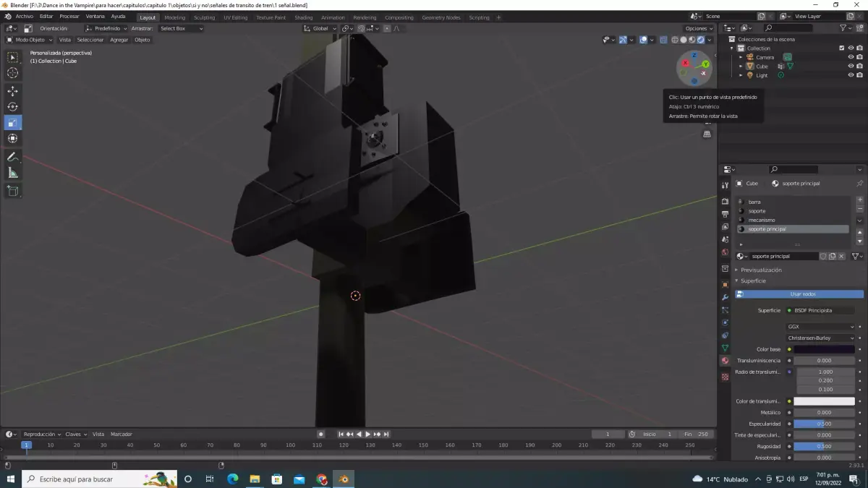
Task: Click BSDF Principista surface shader button
Action: coord(820,310)
